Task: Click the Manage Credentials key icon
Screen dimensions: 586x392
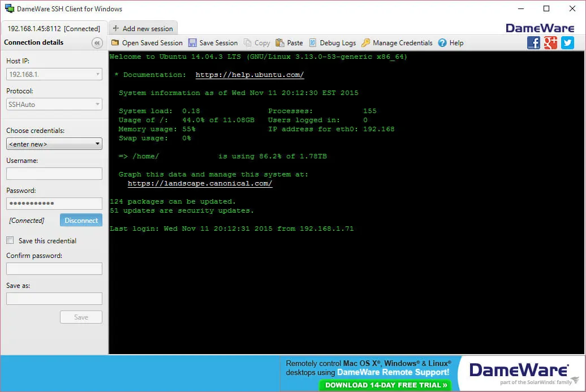Action: tap(365, 42)
